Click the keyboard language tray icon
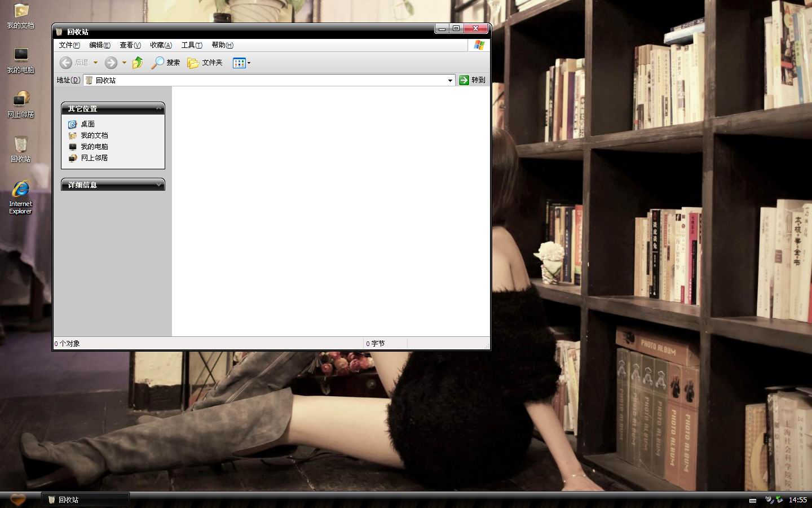This screenshot has height=508, width=812. coord(753,500)
